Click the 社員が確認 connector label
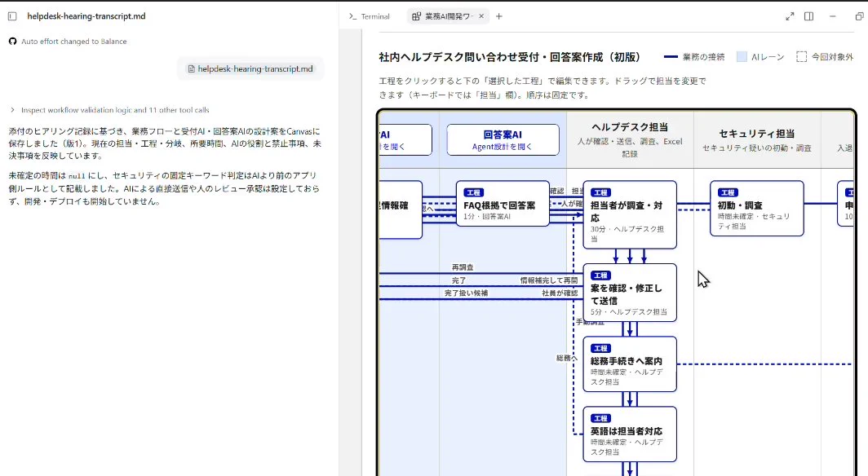The width and height of the screenshot is (868, 476). pyautogui.click(x=560, y=293)
